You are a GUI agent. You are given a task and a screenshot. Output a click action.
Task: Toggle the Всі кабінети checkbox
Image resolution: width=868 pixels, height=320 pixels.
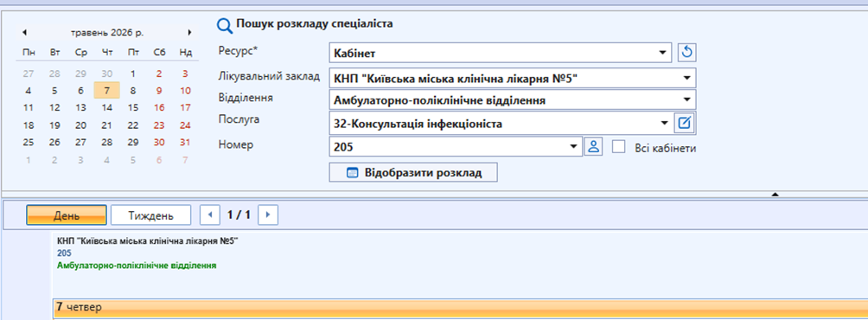tap(618, 147)
